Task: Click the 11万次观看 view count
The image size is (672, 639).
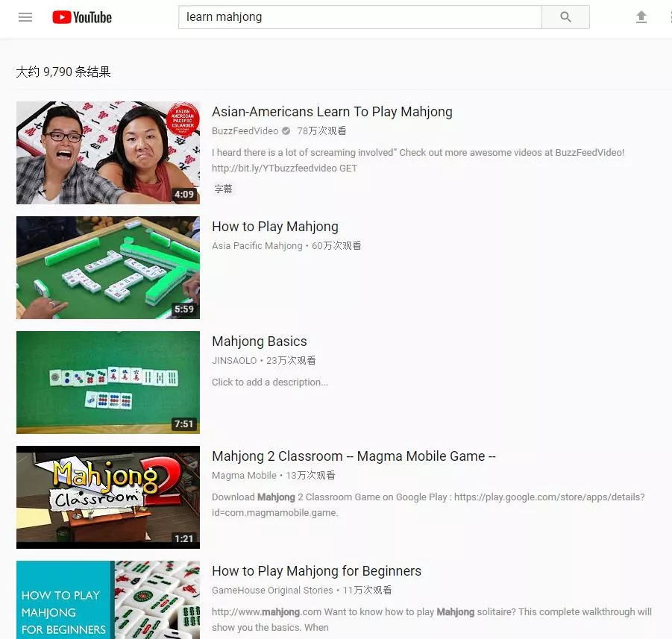Action: click(x=367, y=591)
